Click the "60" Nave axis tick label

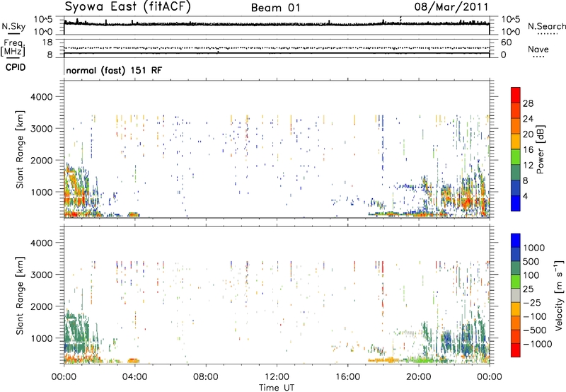point(507,42)
